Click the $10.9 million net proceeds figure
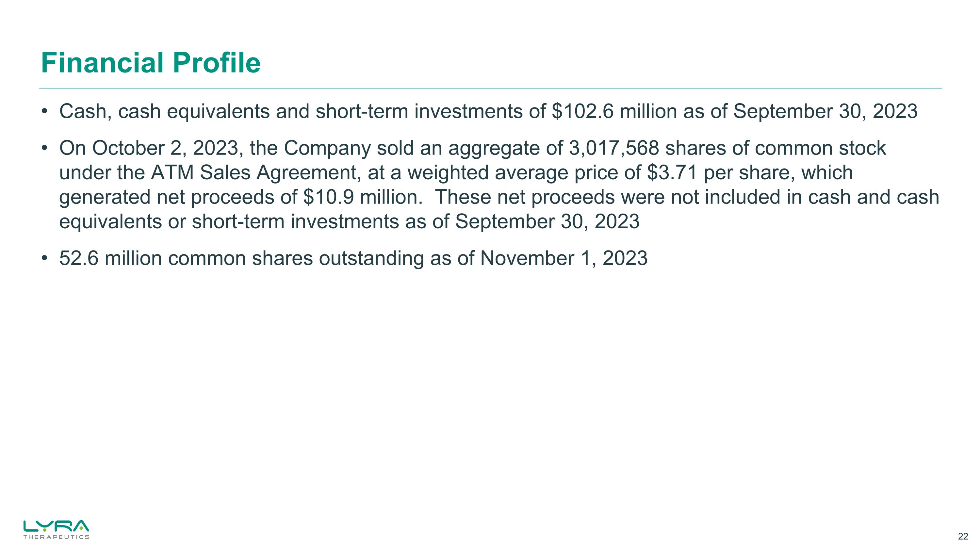Screen dimensions: 980x551 click(x=360, y=197)
